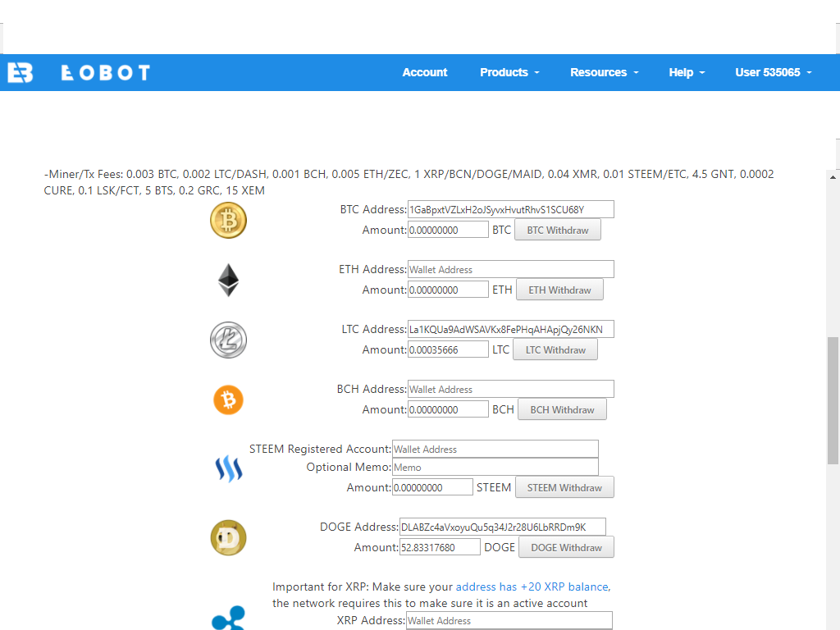
Task: Expand the Products dropdown menu
Action: click(x=509, y=72)
